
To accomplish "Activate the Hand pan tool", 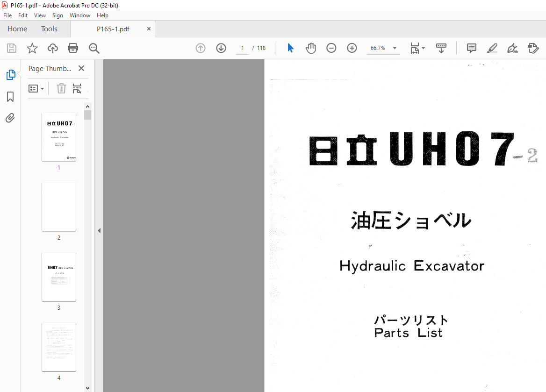I will pos(310,48).
